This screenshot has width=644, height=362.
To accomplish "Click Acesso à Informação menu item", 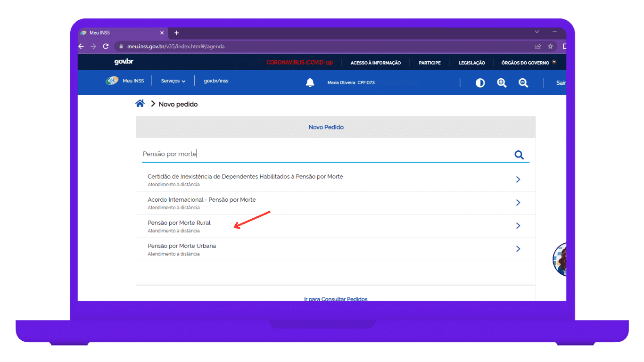I will pyautogui.click(x=376, y=63).
